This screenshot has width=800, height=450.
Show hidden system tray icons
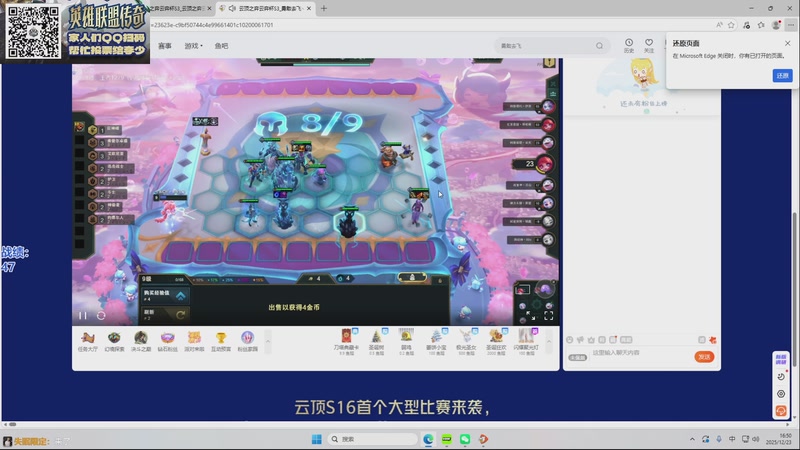pos(692,439)
